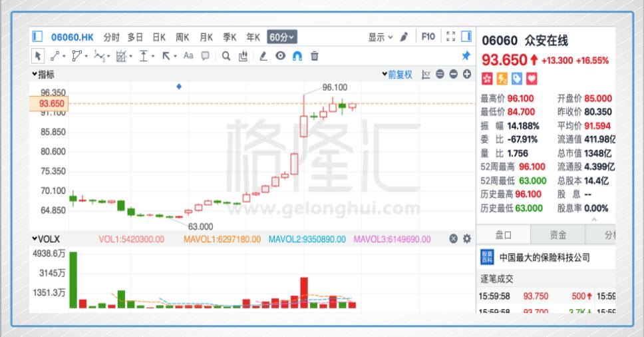644x337 pixels.
Task: Click the orange lightning badge icon
Action: pyautogui.click(x=502, y=79)
